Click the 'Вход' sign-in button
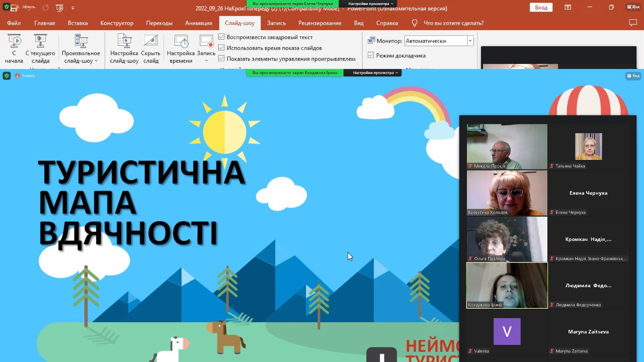This screenshot has height=362, width=644. pos(541,8)
